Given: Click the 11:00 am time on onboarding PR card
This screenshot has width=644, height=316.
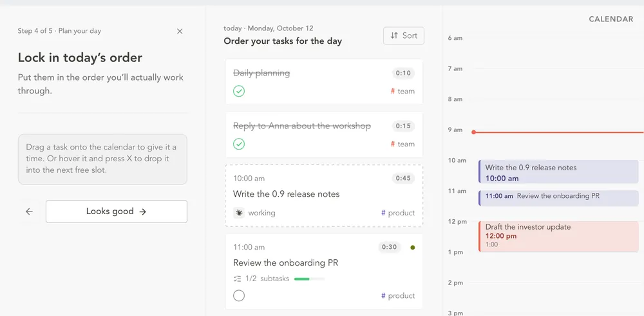Looking at the screenshot, I should click(x=249, y=247).
